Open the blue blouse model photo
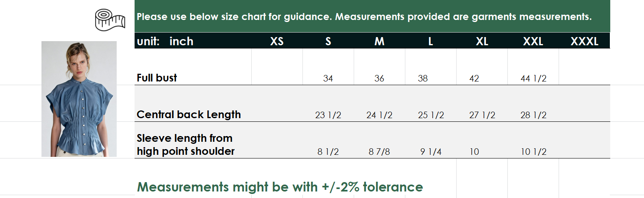 [79, 99]
